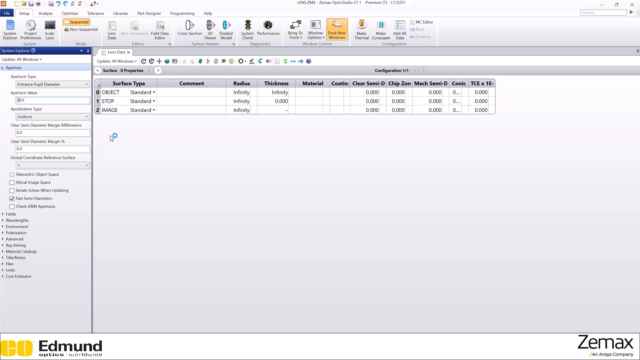The width and height of the screenshot is (640, 360).
Task: Expand the Material Catalogs section
Action: coord(3,251)
